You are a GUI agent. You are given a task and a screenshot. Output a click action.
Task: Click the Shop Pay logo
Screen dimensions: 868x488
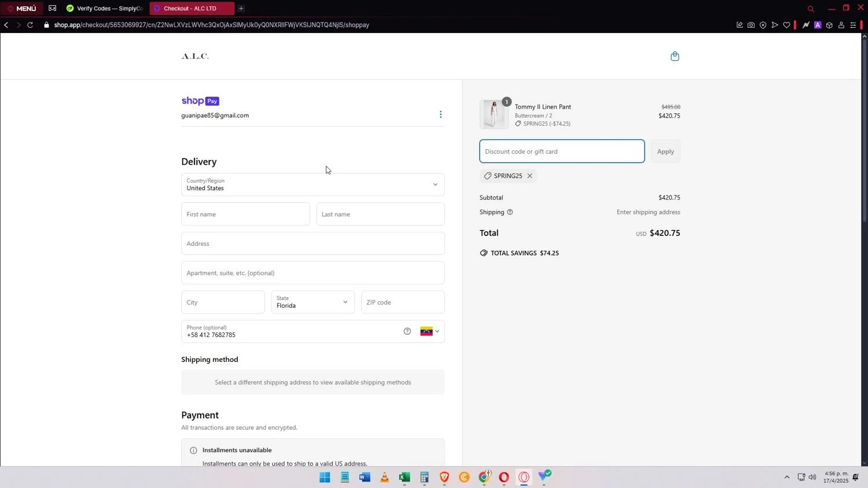(x=200, y=101)
